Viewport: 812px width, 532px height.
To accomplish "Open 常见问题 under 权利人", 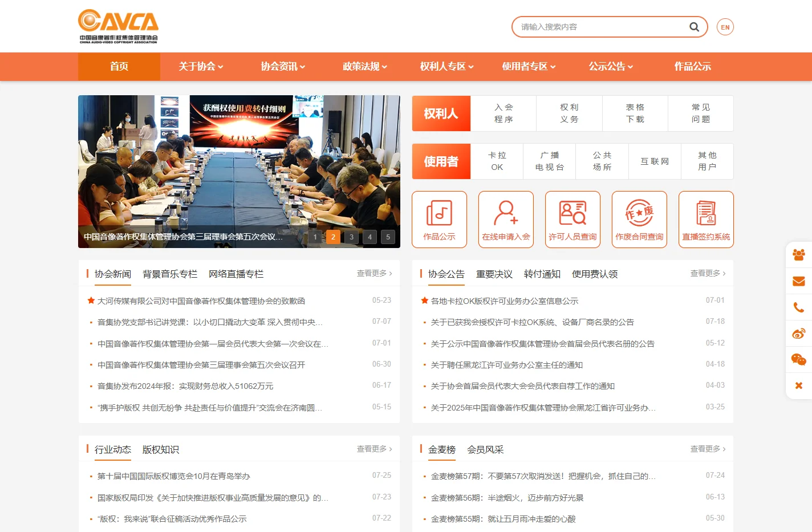I will pyautogui.click(x=701, y=113).
